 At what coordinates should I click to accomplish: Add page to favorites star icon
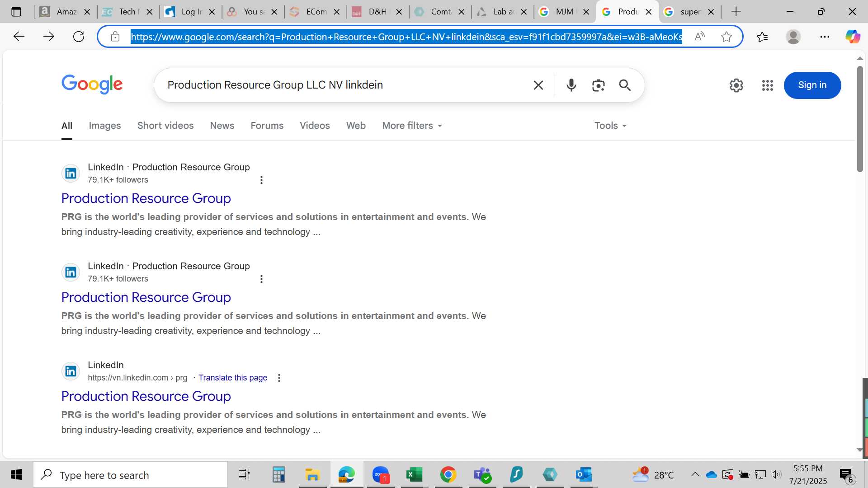pyautogui.click(x=726, y=37)
